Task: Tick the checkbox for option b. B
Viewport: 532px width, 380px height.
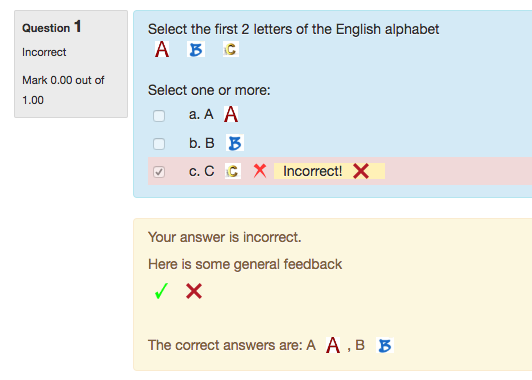Action: click(159, 144)
